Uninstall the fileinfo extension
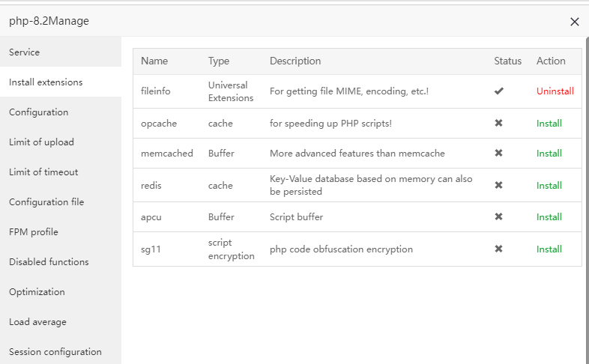 [x=555, y=91]
